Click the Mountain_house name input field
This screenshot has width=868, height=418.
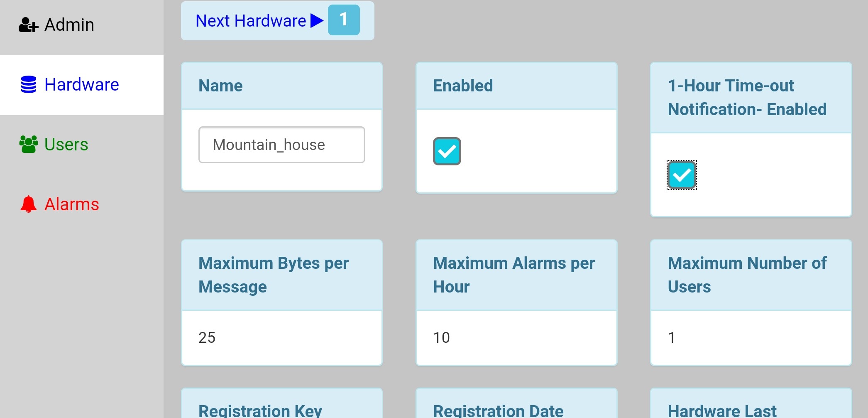[281, 145]
